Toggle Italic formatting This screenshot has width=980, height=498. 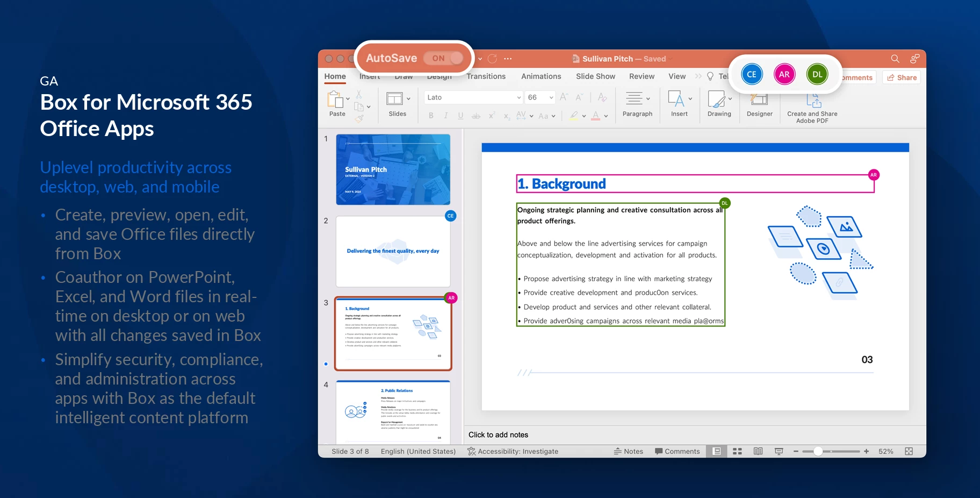coord(445,116)
